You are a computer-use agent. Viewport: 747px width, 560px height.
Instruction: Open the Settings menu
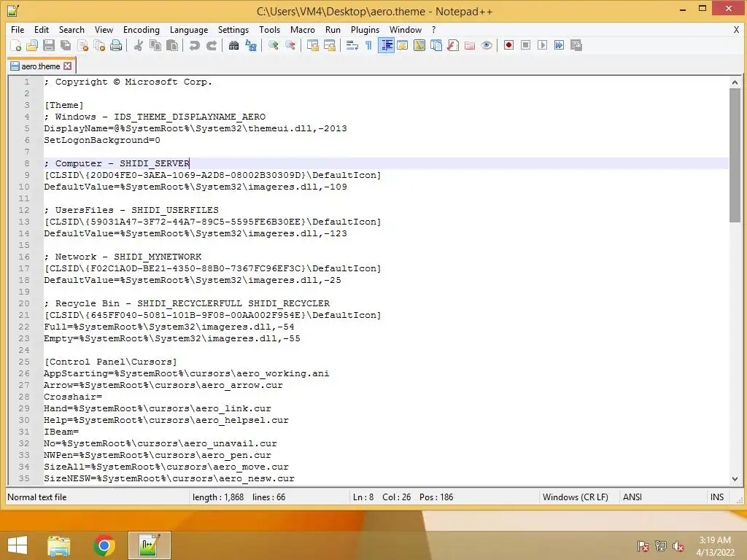point(233,29)
